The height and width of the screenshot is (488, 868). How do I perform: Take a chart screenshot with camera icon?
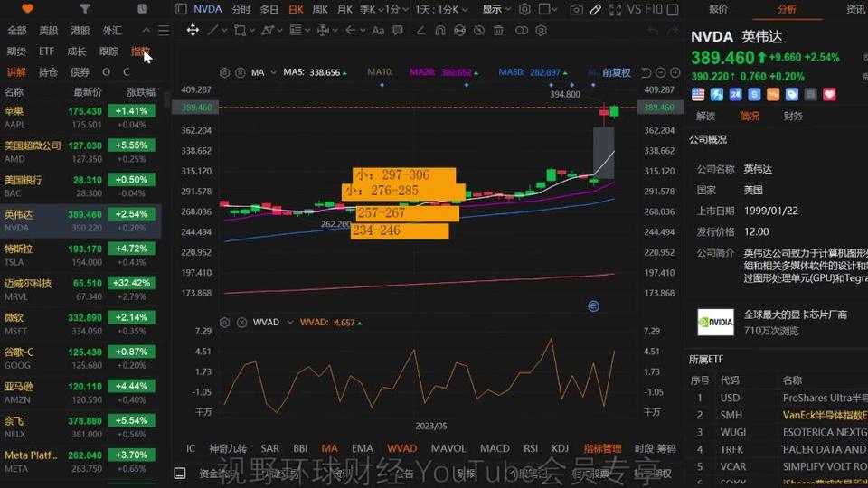pyautogui.click(x=576, y=9)
